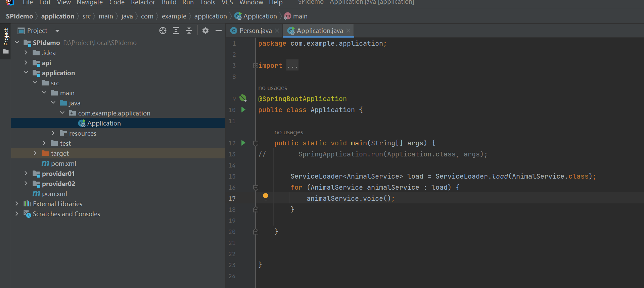The width and height of the screenshot is (644, 288).
Task: Switch to the Person.java tab
Action: (x=256, y=31)
